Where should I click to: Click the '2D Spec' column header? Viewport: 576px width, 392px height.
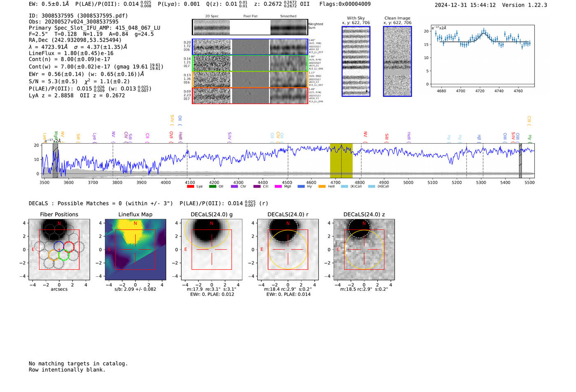point(212,16)
